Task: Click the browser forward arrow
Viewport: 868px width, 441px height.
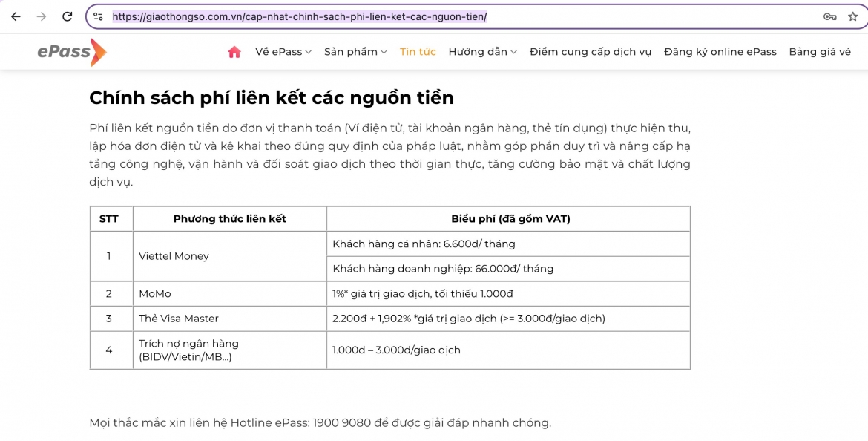Action: 42,16
